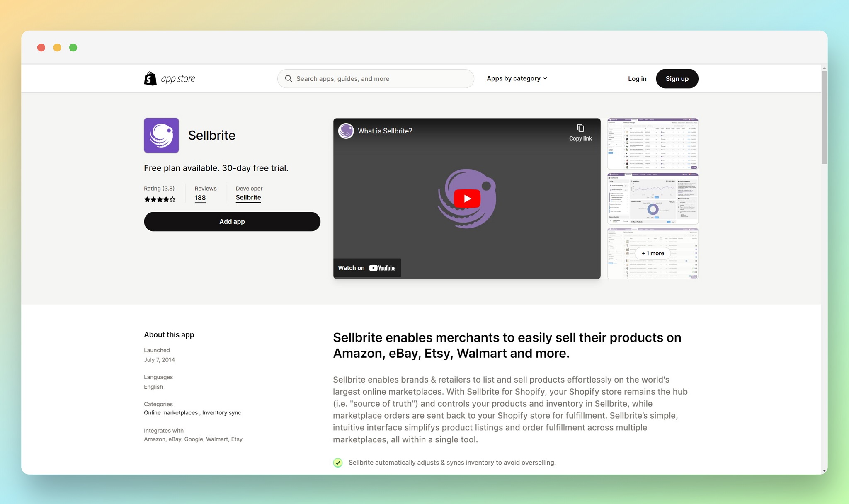Click the first app screenshot thumbnail
Screen dimensions: 849x504
[652, 144]
